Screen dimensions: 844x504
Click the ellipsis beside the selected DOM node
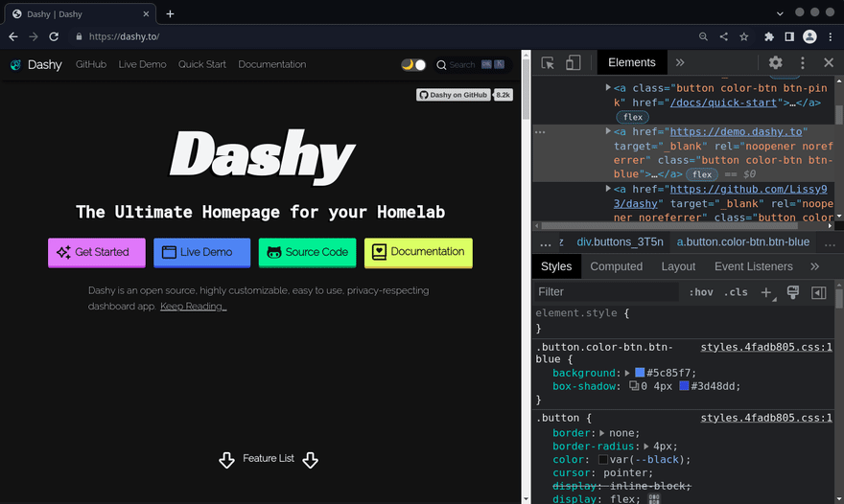pyautogui.click(x=540, y=132)
